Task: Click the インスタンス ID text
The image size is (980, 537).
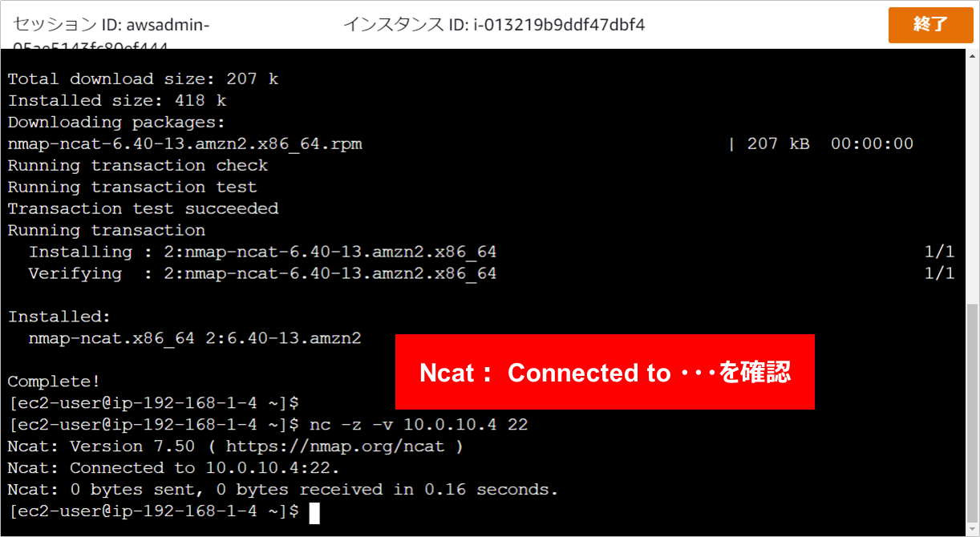Action: 494,25
